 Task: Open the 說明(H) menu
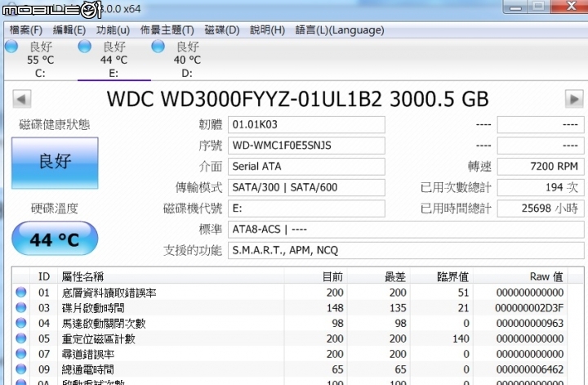267,30
